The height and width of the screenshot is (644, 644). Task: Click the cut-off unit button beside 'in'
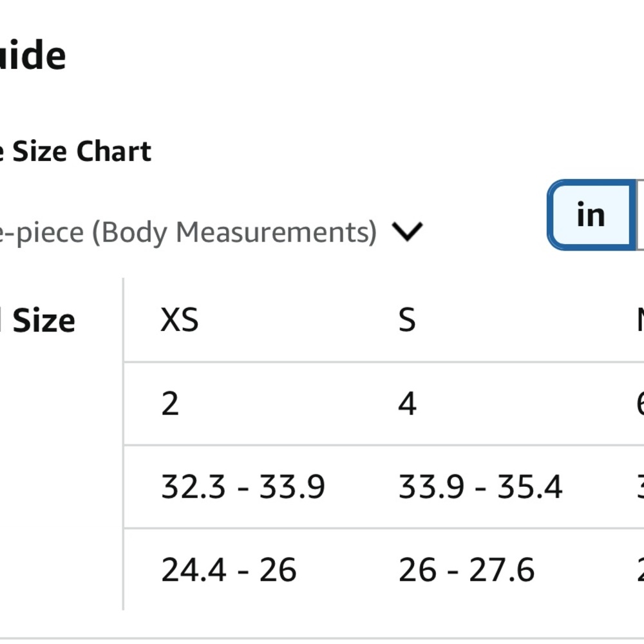point(639,215)
